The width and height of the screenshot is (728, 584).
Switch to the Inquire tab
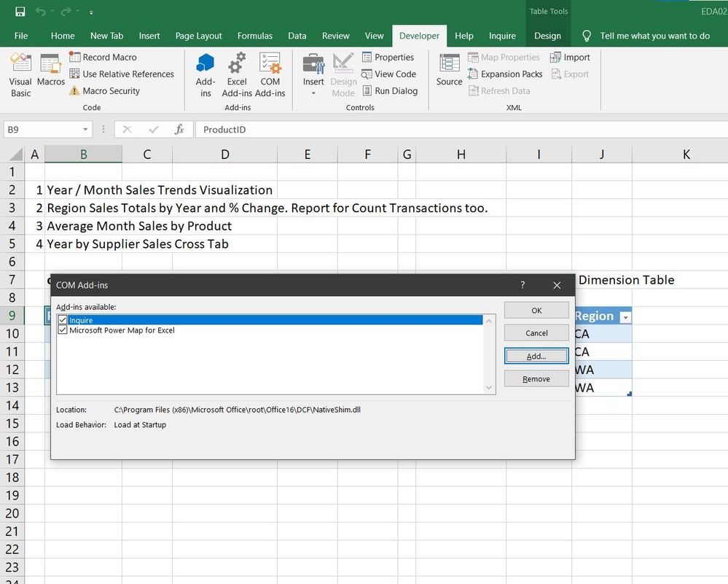coord(502,36)
